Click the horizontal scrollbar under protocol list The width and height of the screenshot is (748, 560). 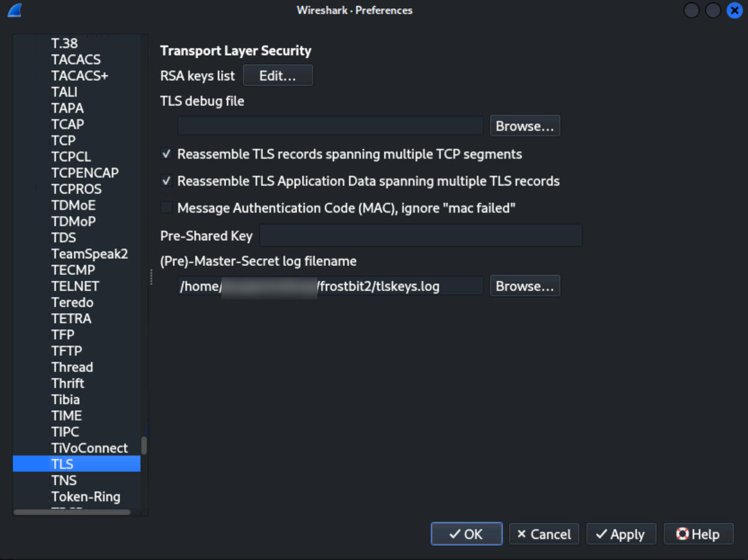72,512
